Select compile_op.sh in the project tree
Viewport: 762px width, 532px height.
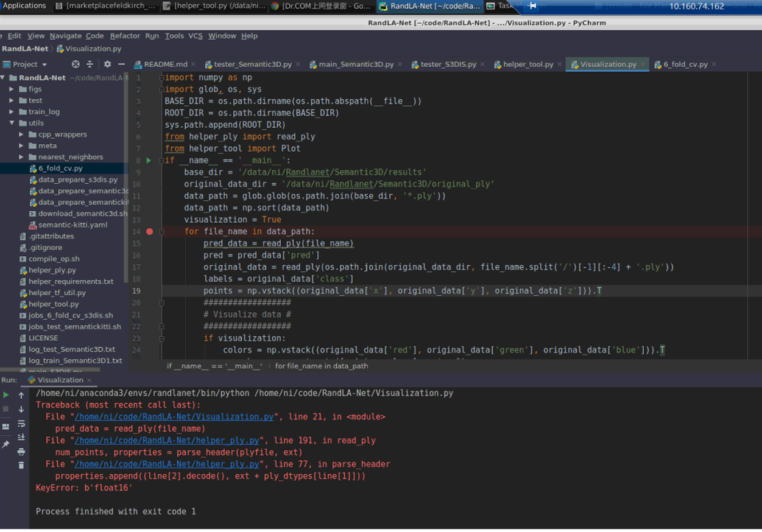coord(54,259)
